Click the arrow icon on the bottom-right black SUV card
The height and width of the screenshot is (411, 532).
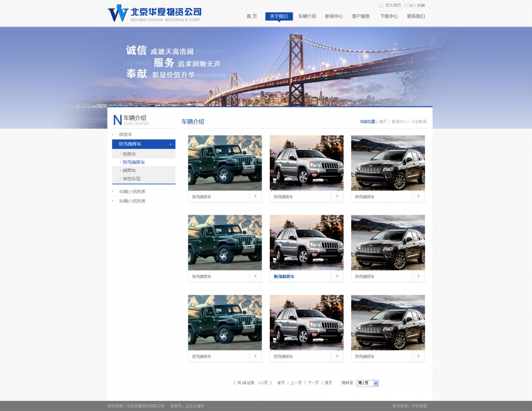pos(419,356)
